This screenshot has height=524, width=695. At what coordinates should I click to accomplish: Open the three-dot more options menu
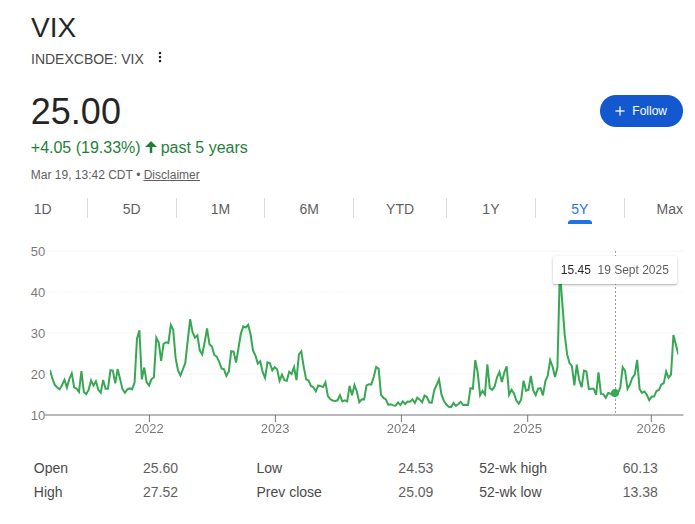[160, 58]
